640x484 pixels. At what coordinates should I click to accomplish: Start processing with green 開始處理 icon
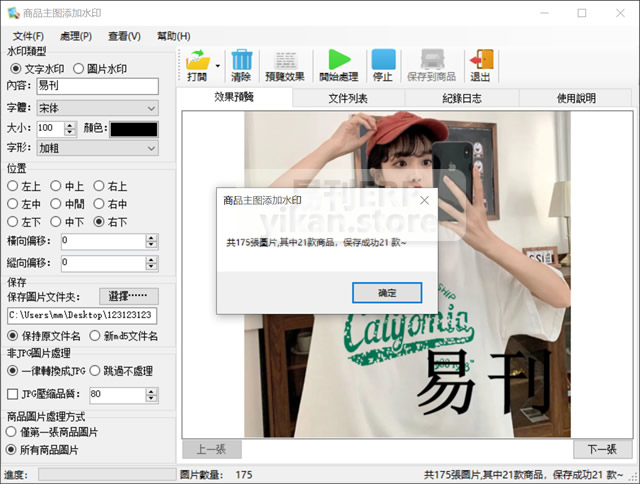(340, 60)
